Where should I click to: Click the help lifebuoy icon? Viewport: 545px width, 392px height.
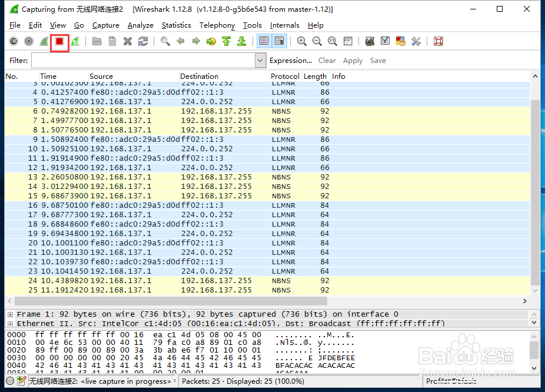point(438,41)
